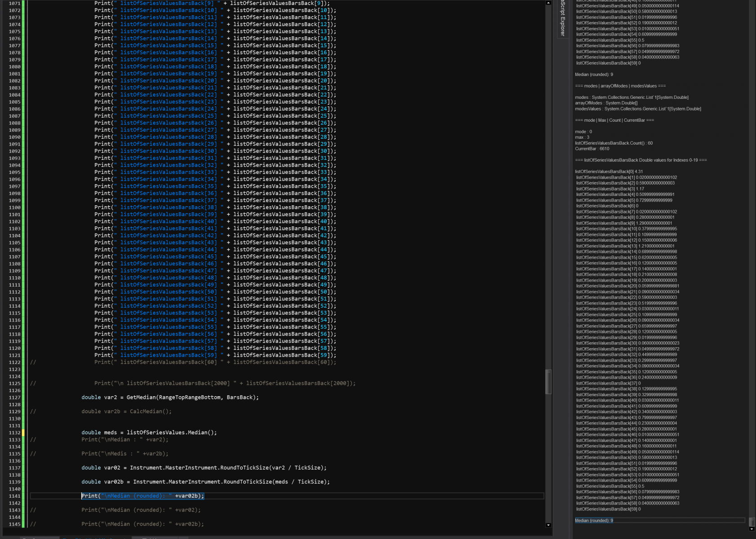
Task: Click the 'CurrentBar : 6610' output line
Action: [592, 149]
